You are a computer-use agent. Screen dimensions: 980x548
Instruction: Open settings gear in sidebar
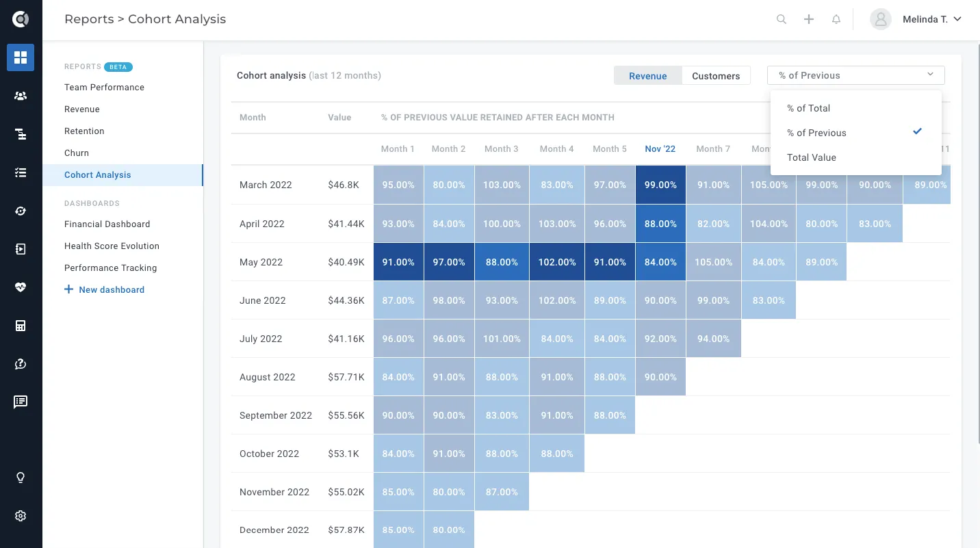[x=21, y=516]
